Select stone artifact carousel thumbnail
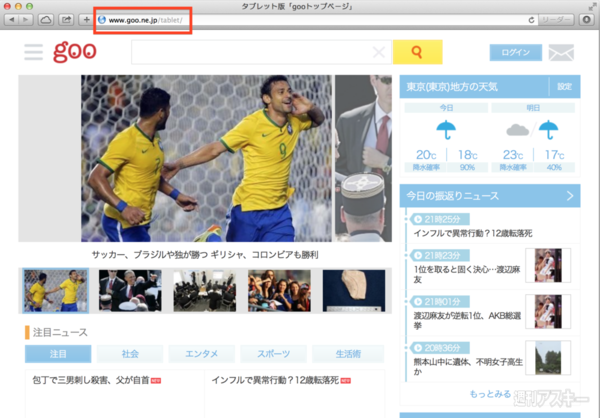This screenshot has width=600, height=418. pyautogui.click(x=354, y=291)
